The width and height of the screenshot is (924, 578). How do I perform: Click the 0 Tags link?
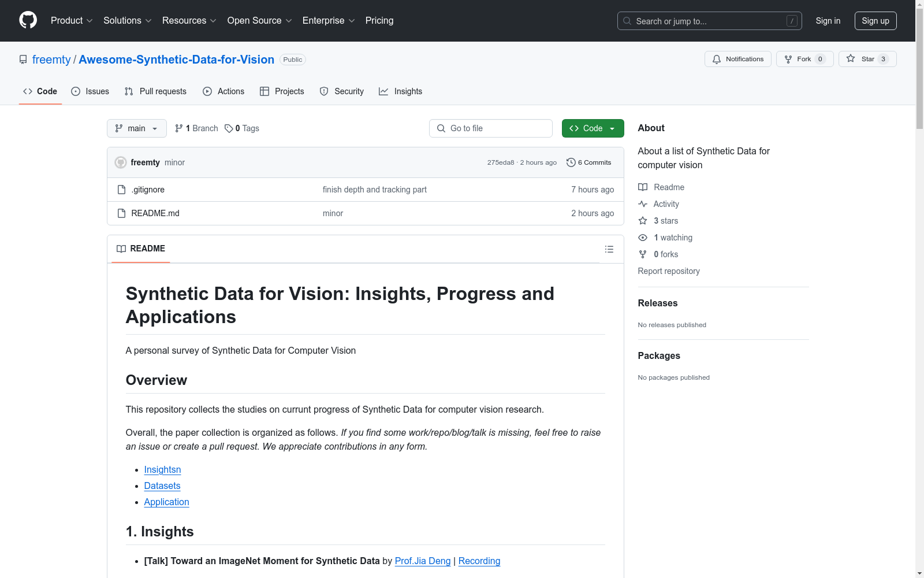[x=242, y=128]
